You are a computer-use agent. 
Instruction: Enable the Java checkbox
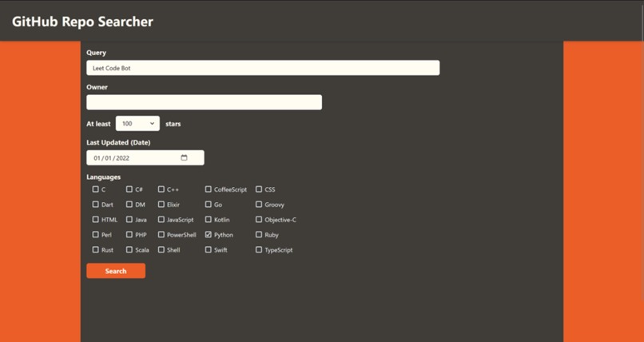click(x=129, y=219)
